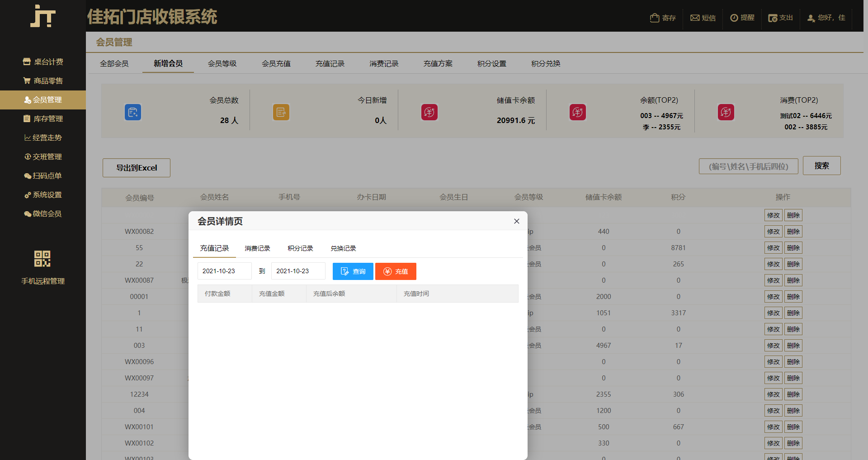Click 修改 for member 55
This screenshot has height=460, width=868.
(x=773, y=248)
